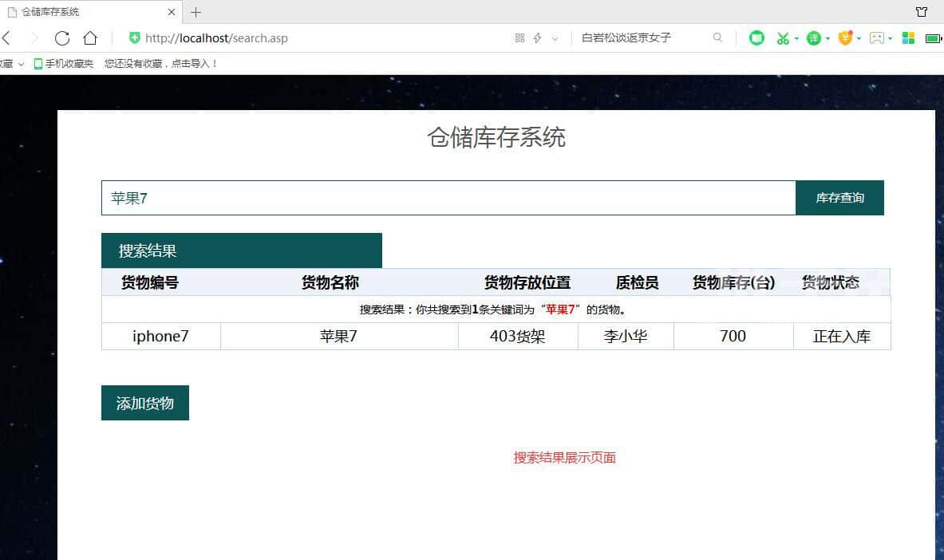Image resolution: width=944 pixels, height=560 pixels.
Task: Click the lightning speed mode icon
Action: (x=537, y=38)
